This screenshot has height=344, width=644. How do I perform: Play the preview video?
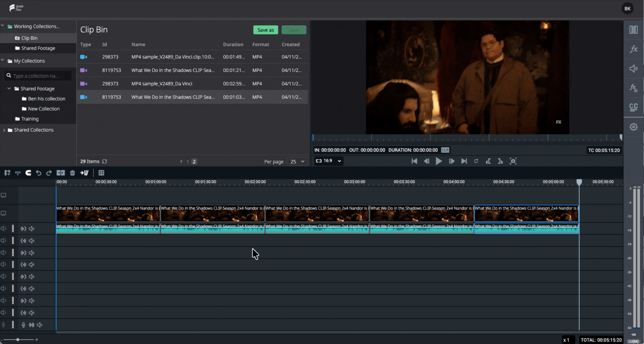[x=439, y=161]
